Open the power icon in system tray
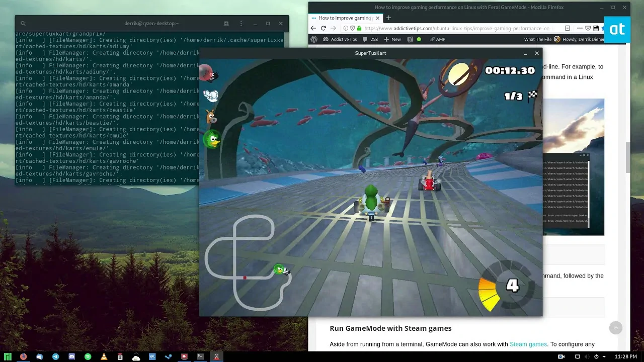This screenshot has height=362, width=644. 596,356
